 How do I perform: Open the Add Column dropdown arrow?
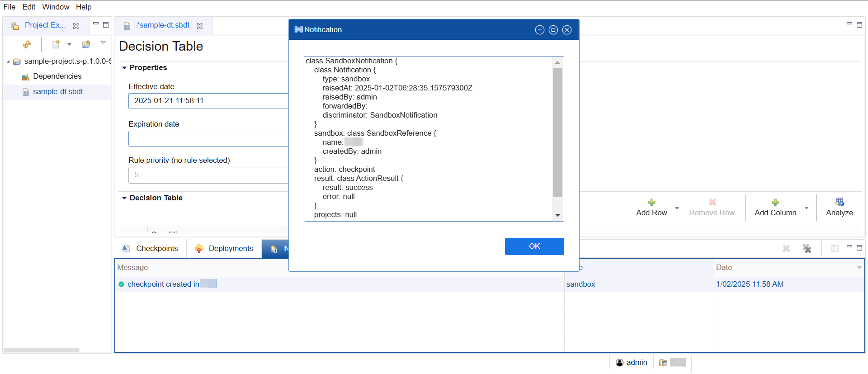point(807,208)
